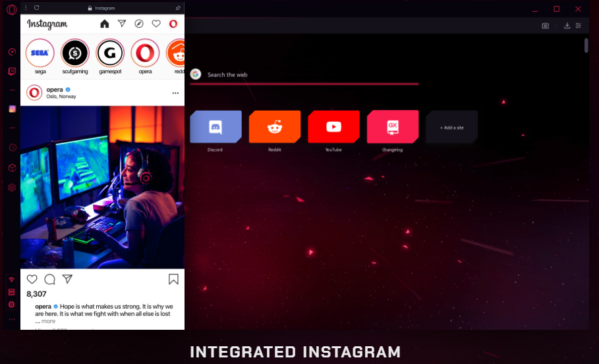
Task: Open Discord speed dial tile
Action: tap(216, 126)
